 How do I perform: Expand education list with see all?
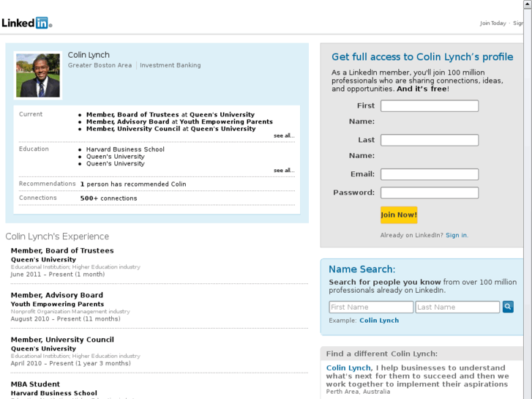(x=284, y=171)
